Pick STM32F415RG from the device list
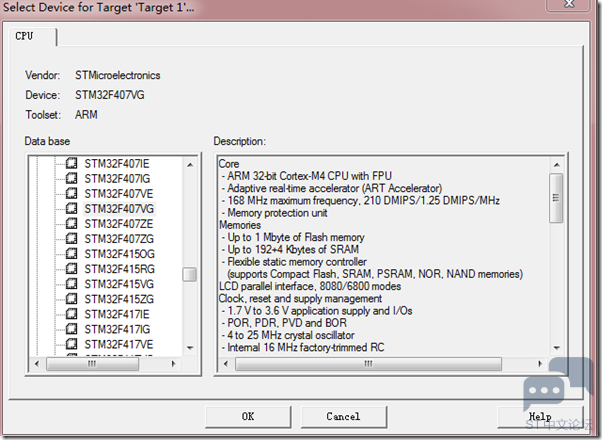Screen dimensions: 602x440 pos(119,268)
